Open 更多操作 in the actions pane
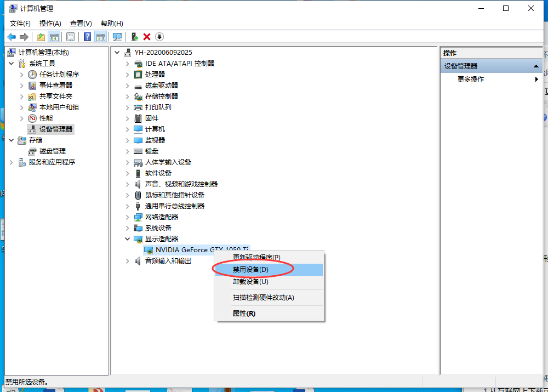Image resolution: width=548 pixels, height=392 pixels. click(x=471, y=79)
